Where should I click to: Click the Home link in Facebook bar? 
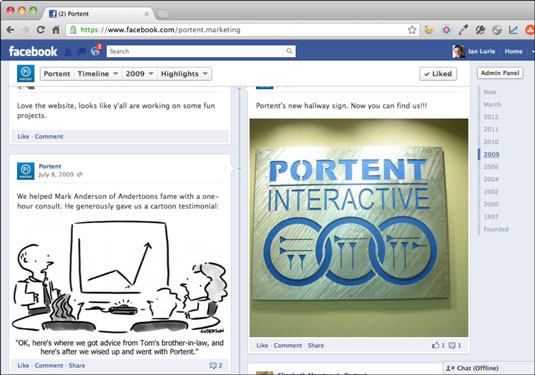pyautogui.click(x=514, y=51)
